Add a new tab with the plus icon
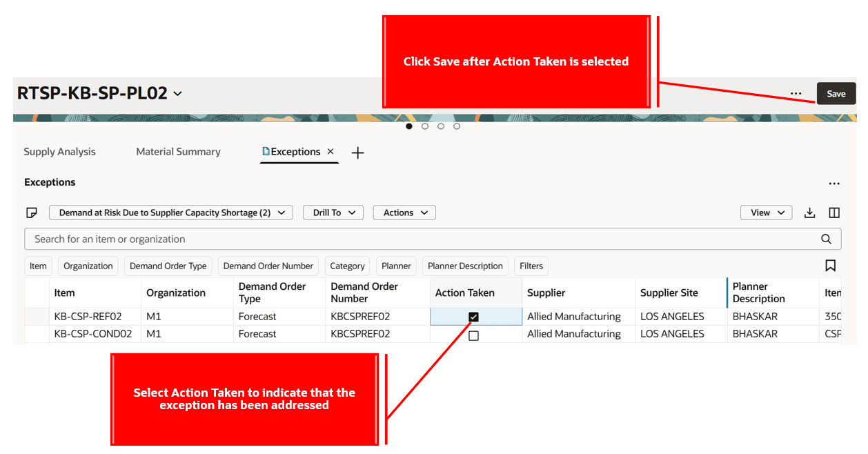Viewport: 868px width, 454px height. pos(357,152)
